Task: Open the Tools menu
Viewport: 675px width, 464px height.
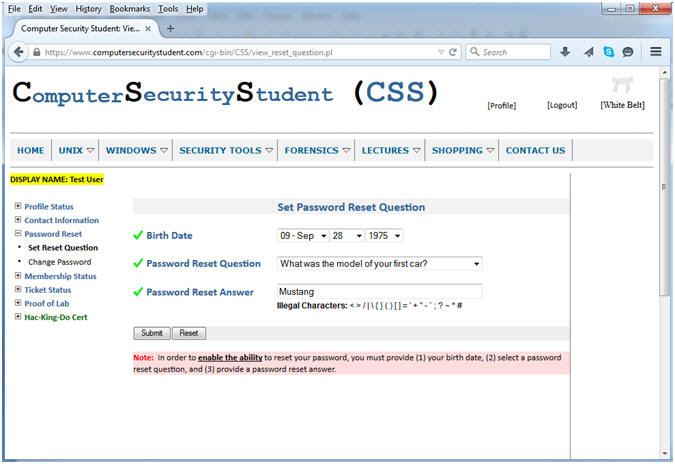Action: click(168, 9)
